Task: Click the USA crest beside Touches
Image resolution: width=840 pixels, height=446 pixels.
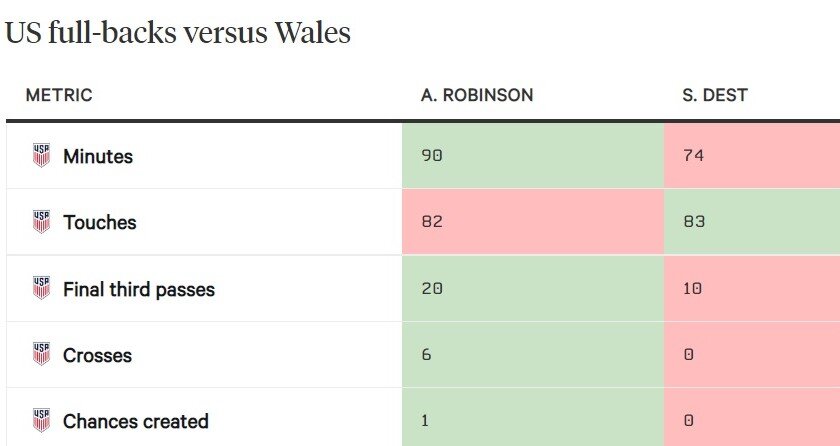Action: (x=41, y=222)
